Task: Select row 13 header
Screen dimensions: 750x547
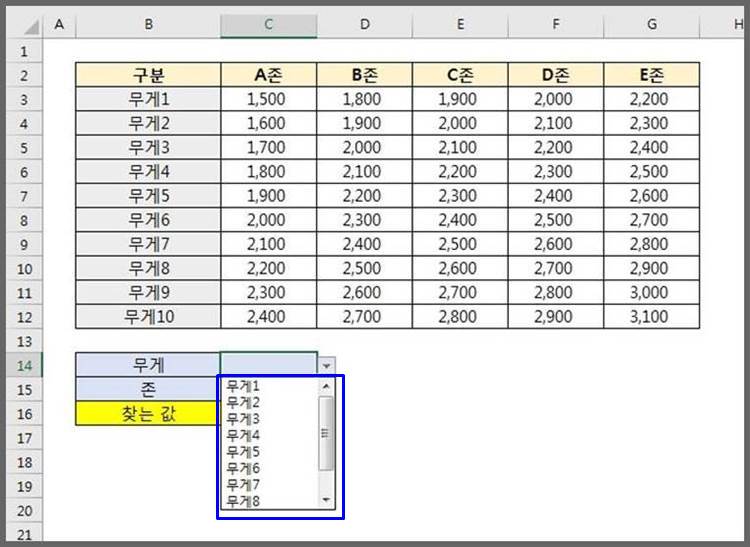Action: click(24, 341)
